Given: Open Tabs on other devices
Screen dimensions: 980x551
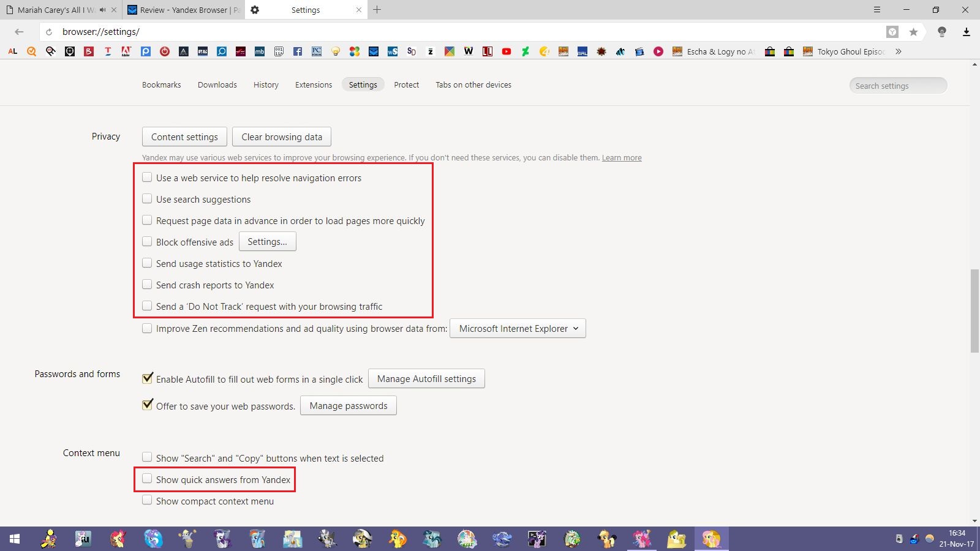Looking at the screenshot, I should (473, 84).
